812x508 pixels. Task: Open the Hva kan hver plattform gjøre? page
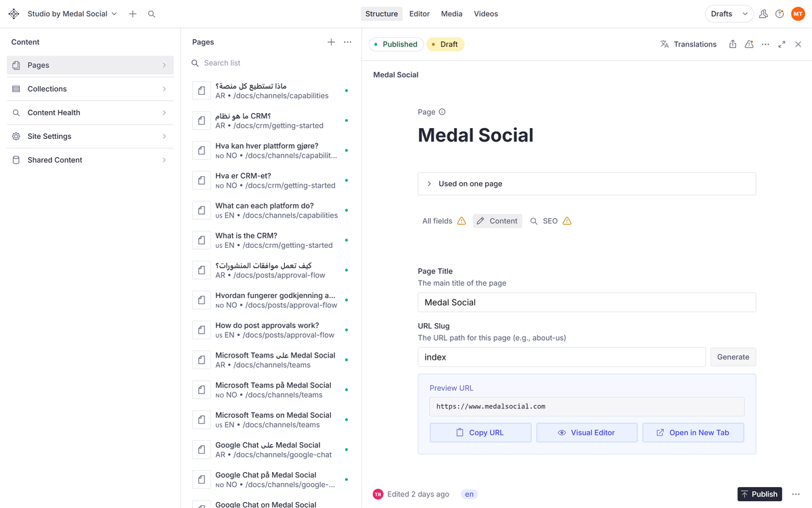271,150
